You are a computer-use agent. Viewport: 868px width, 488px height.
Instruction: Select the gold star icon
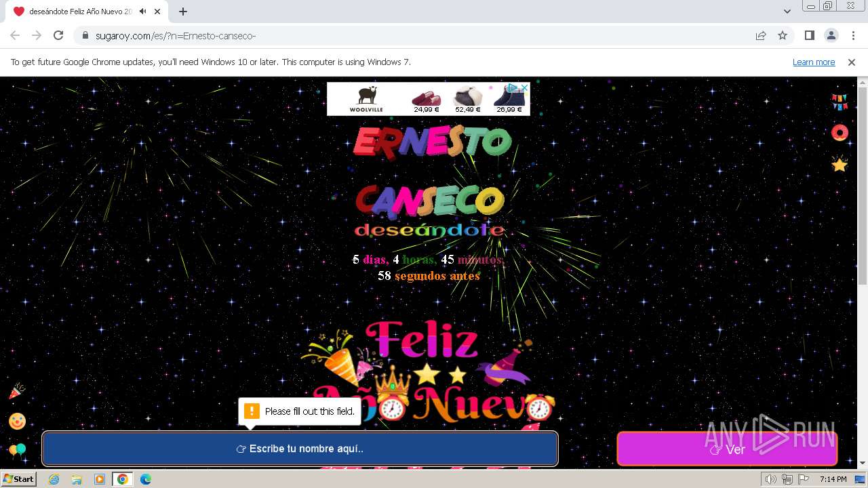(840, 165)
